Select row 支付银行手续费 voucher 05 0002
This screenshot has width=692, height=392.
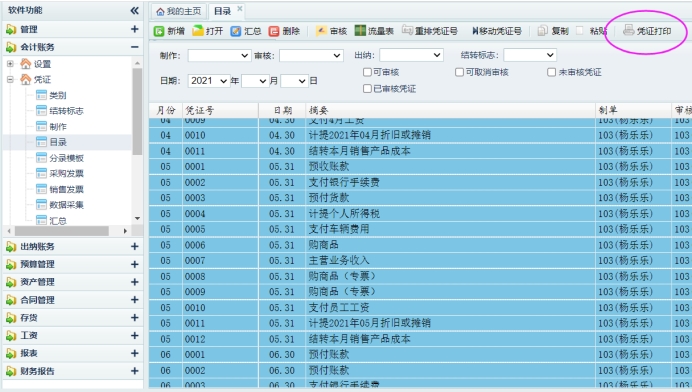tap(420, 182)
